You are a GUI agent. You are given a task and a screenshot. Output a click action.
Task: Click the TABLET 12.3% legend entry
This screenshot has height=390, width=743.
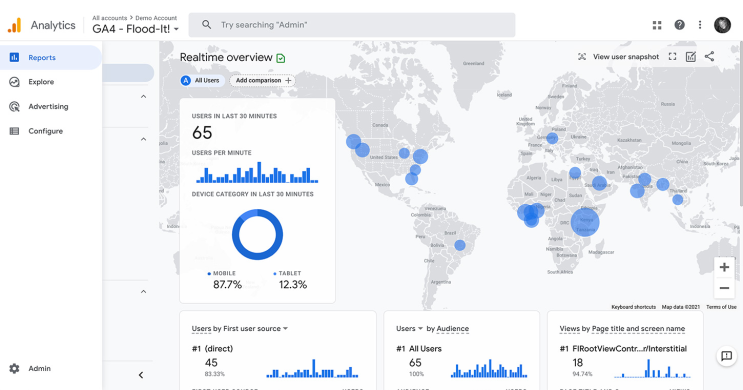tap(290, 280)
